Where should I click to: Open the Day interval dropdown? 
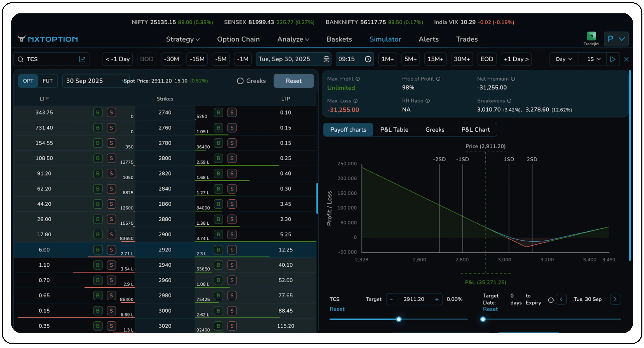(564, 59)
